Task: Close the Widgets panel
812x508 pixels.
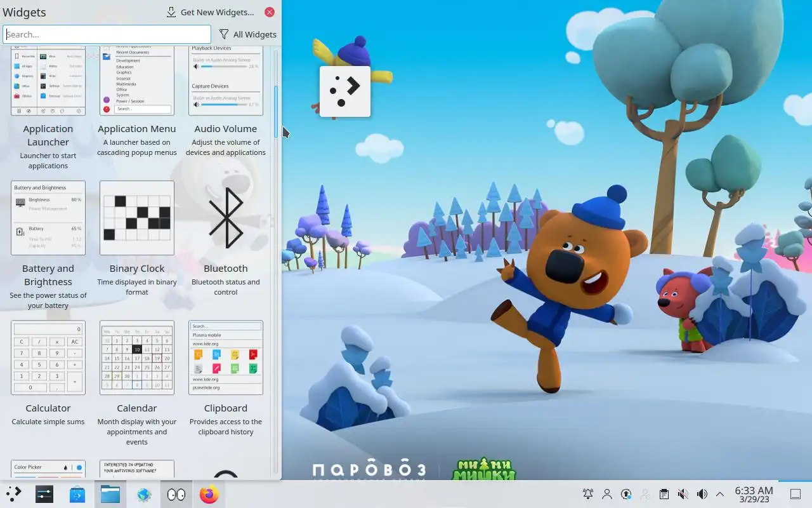Action: click(270, 12)
